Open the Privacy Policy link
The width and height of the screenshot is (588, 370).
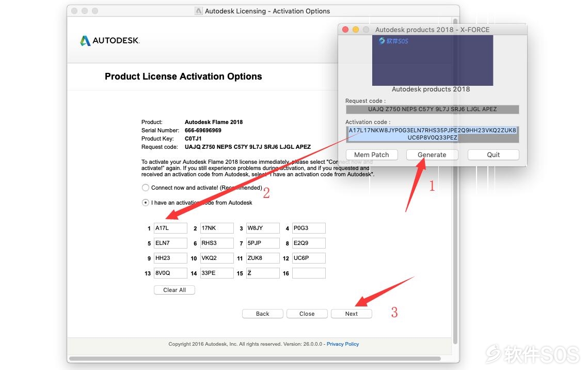[x=343, y=344]
